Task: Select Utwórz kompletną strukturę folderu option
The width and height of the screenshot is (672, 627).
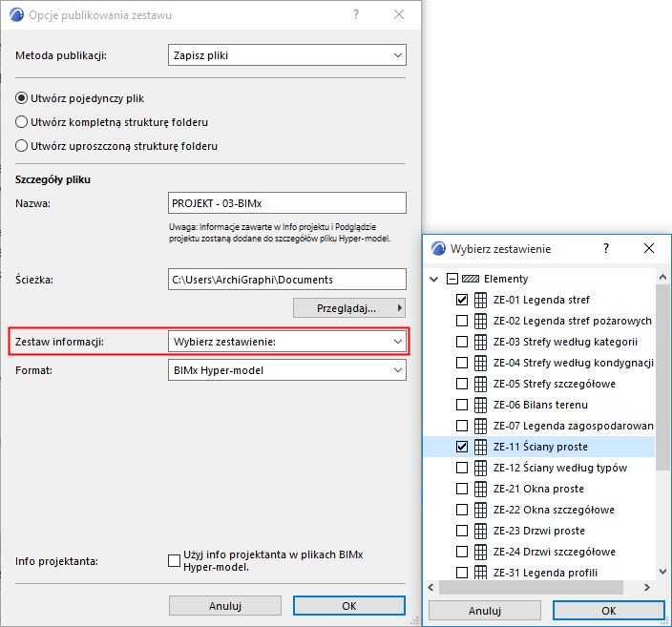Action: point(21,122)
